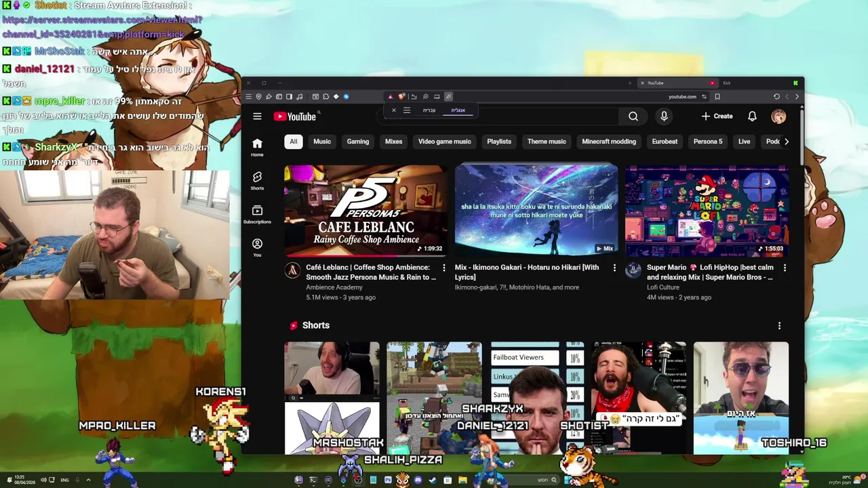Viewport: 868px width, 488px height.
Task: Open File Explorer from the taskbar
Action: [462, 480]
